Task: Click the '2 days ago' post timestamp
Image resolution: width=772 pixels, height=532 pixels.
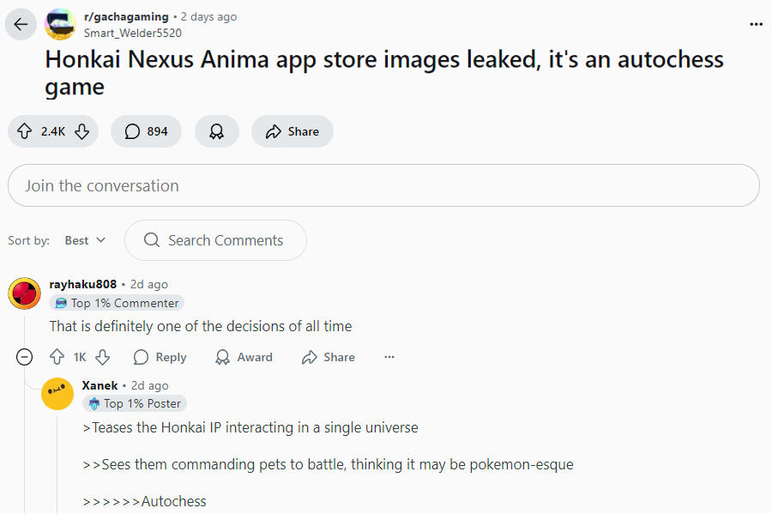Action: [208, 17]
